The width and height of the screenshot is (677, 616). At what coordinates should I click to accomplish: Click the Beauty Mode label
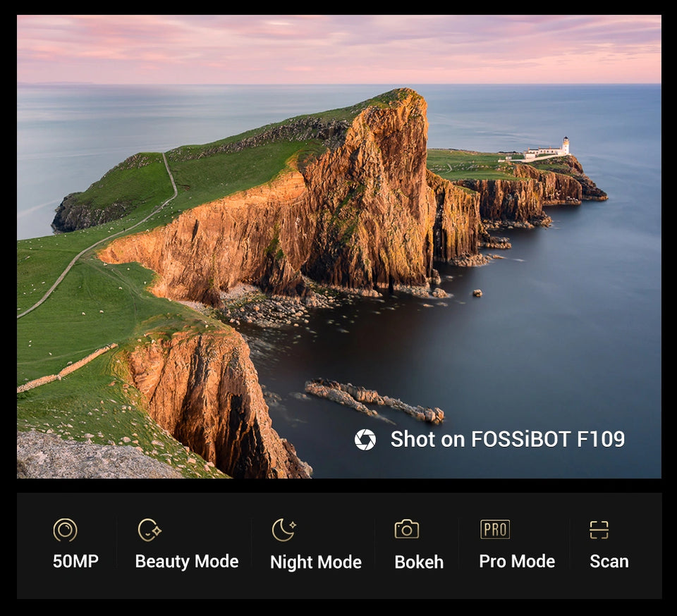pos(186,562)
